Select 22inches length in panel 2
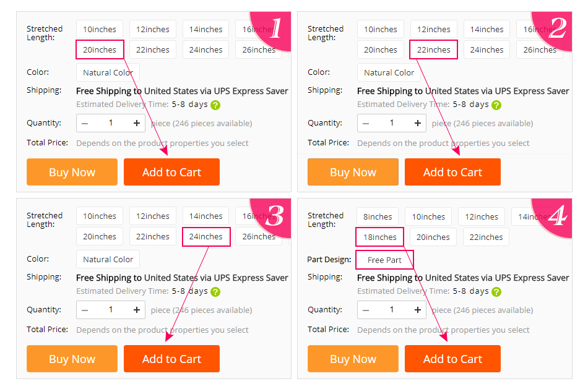This screenshot has height=389, width=588. point(433,49)
